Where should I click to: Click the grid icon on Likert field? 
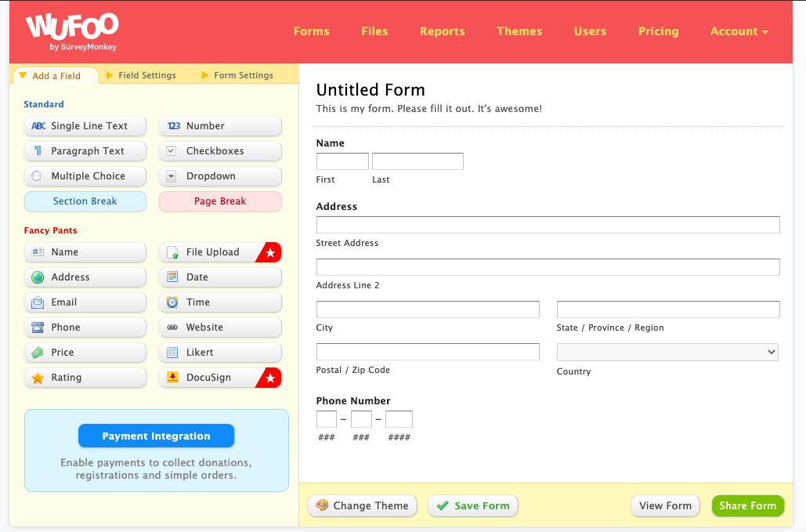point(172,352)
